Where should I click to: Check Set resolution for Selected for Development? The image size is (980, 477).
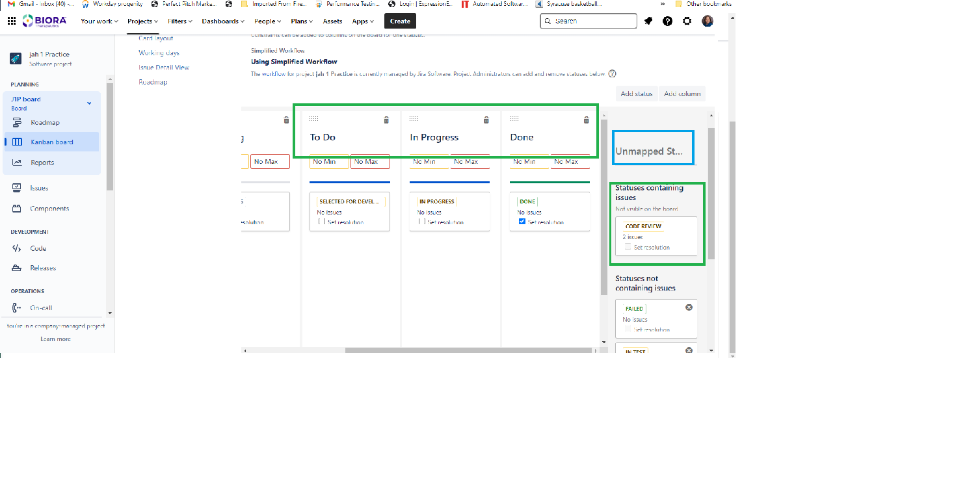[x=321, y=222]
